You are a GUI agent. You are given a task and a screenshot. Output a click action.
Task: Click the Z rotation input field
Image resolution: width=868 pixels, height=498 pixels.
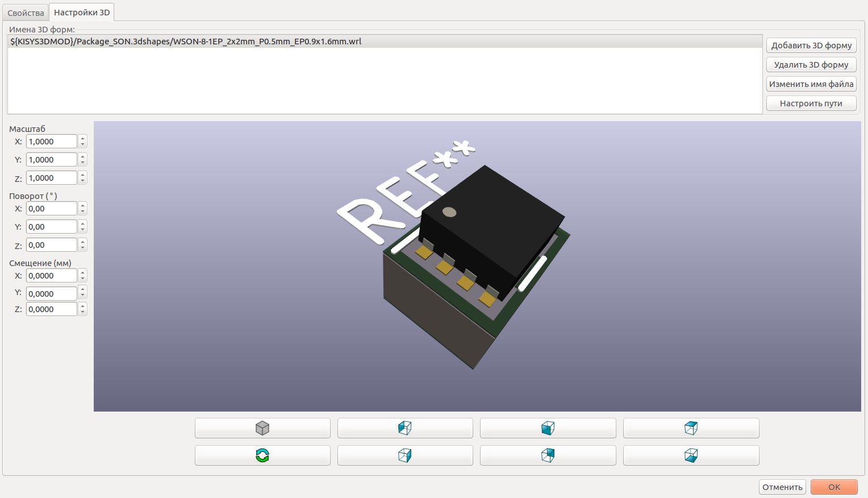point(51,244)
